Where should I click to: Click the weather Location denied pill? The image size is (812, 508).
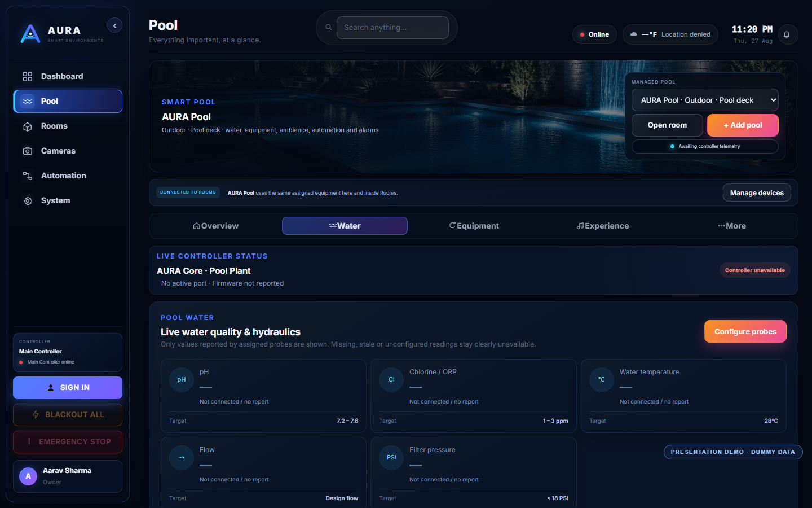670,34
